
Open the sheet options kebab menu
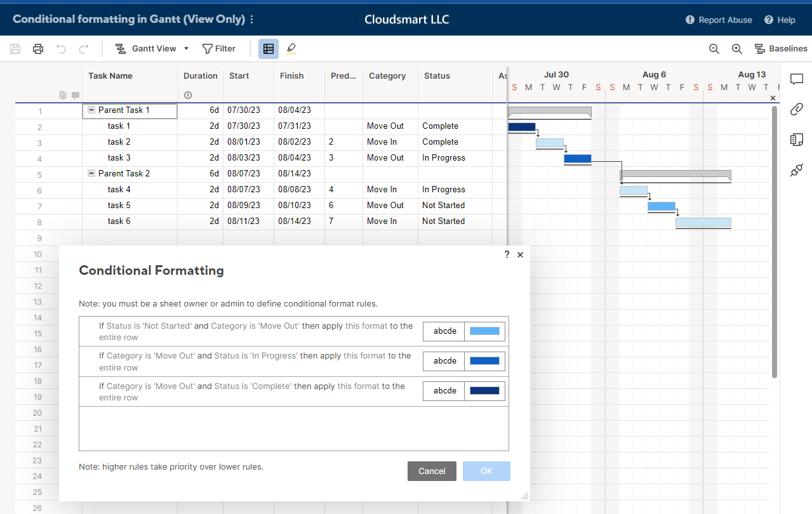point(251,19)
